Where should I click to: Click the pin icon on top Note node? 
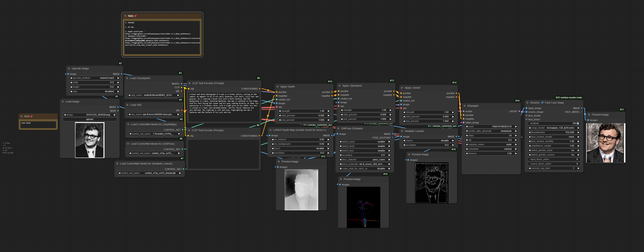tap(135, 16)
